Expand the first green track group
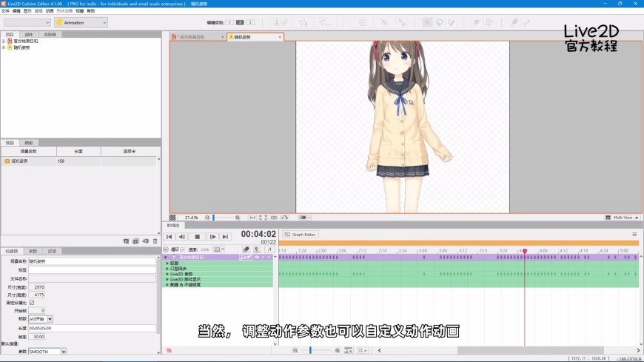The height and width of the screenshot is (362, 644). [x=167, y=264]
